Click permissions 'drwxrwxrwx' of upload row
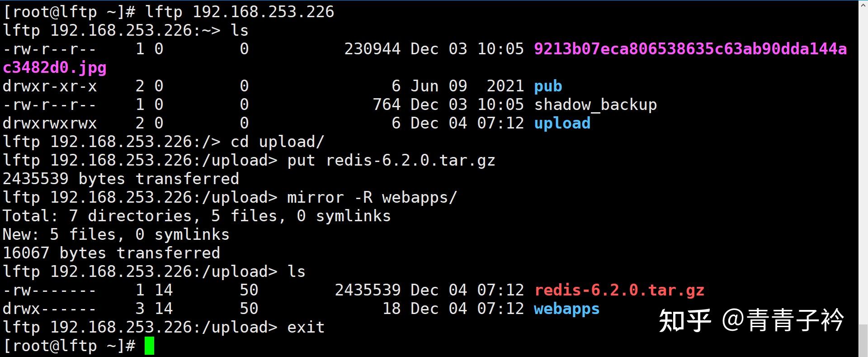Image resolution: width=868 pixels, height=357 pixels. pyautogui.click(x=50, y=124)
